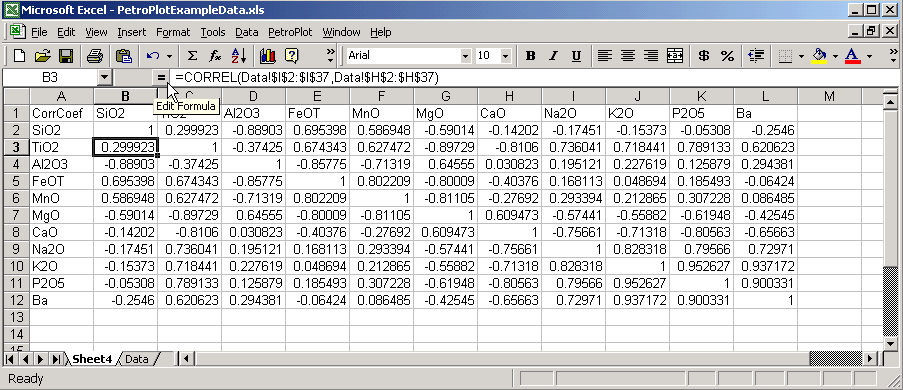Toggle italic formatting

[x=553, y=56]
